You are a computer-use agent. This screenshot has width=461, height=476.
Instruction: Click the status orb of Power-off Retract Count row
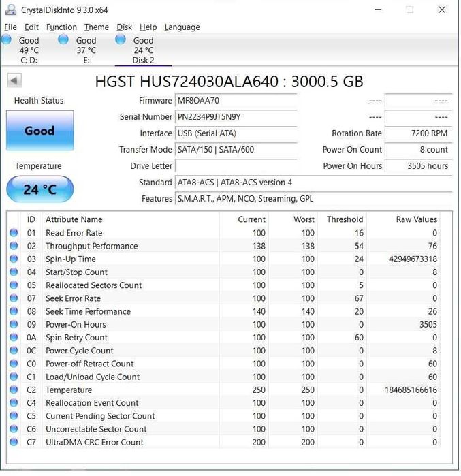tap(14, 364)
